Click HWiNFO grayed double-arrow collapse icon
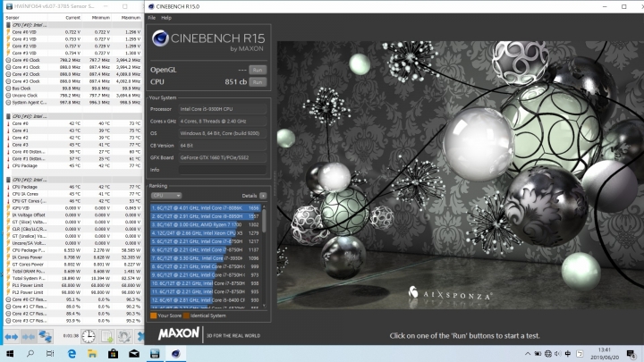644x362 pixels. pyautogui.click(x=28, y=337)
